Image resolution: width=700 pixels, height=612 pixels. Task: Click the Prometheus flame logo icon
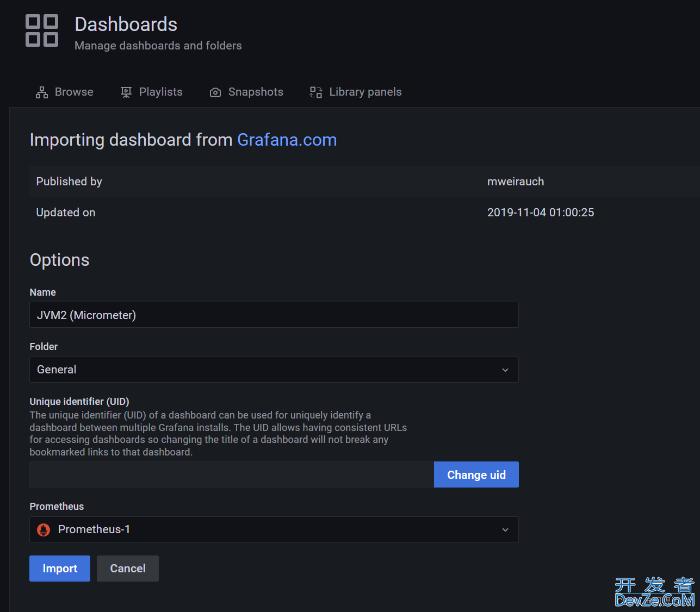point(44,529)
